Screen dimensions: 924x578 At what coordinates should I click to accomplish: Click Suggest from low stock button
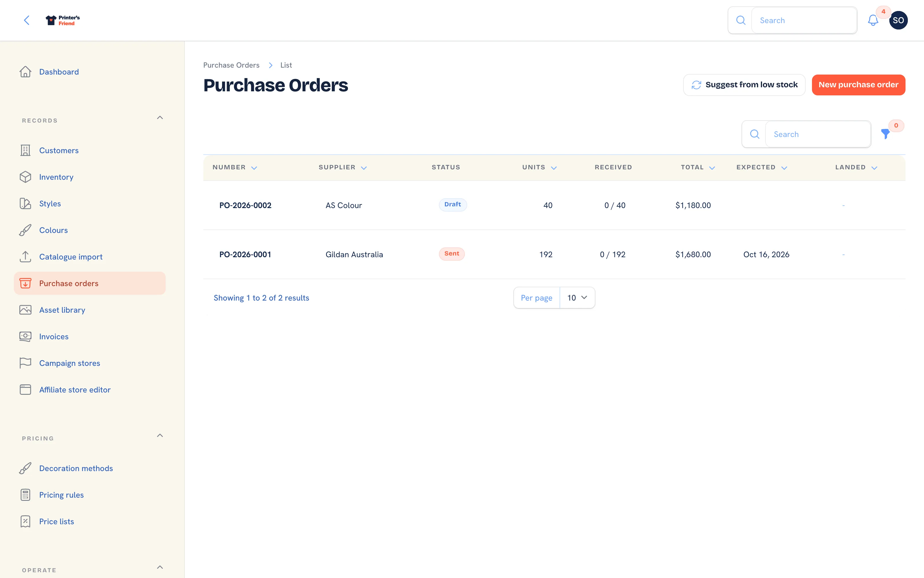(744, 85)
